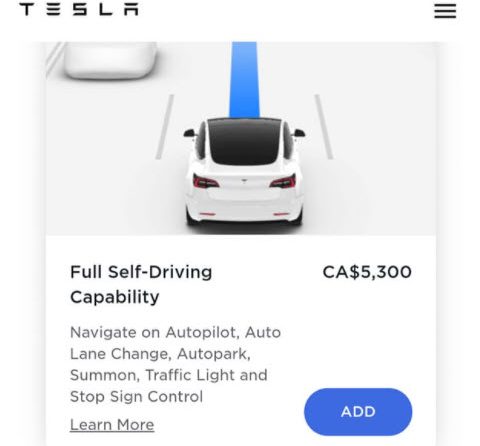Viewport: 480px width, 446px height.
Task: Click the left gray lane marking
Action: 165,127
